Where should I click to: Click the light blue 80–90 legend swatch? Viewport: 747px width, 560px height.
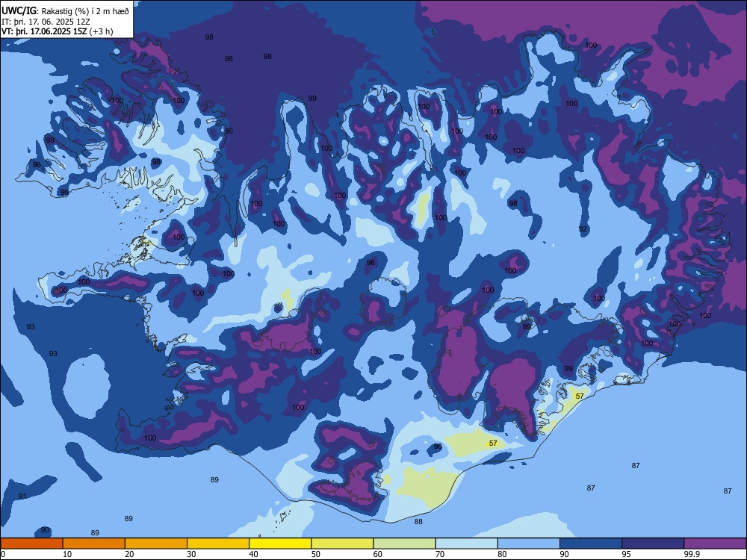pos(529,544)
